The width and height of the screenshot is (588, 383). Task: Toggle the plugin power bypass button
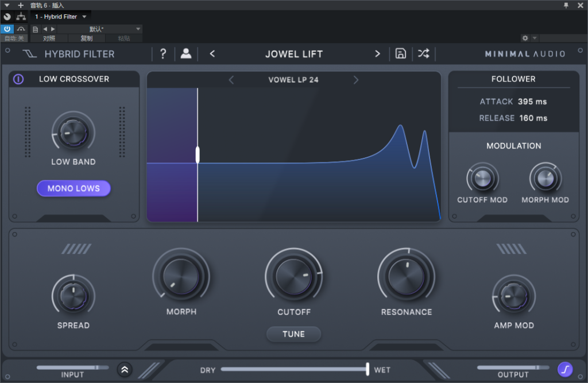pos(7,29)
